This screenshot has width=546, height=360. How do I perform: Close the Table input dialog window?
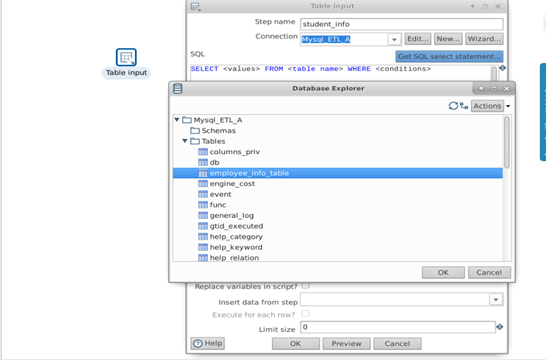[x=498, y=6]
